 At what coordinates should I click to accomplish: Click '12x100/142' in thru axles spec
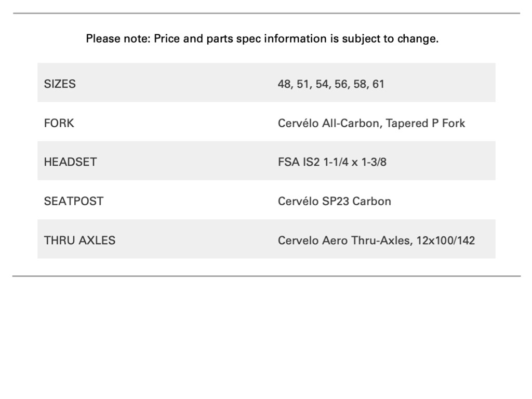click(x=445, y=240)
